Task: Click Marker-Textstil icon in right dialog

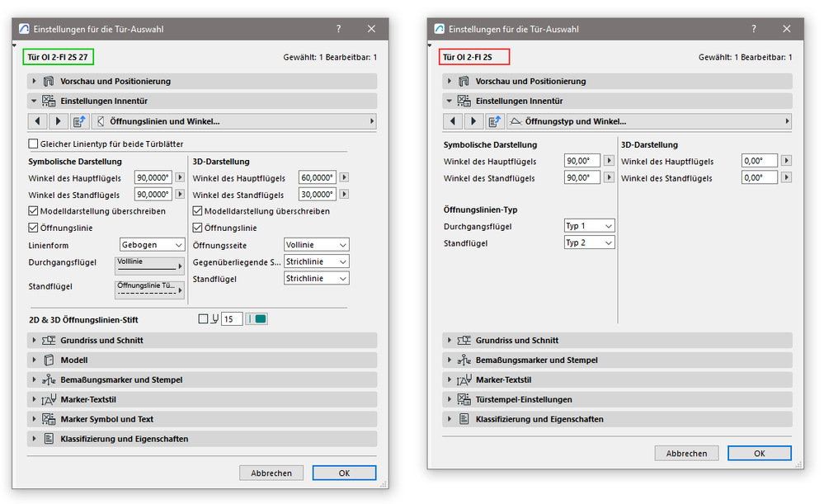Action: click(x=464, y=380)
